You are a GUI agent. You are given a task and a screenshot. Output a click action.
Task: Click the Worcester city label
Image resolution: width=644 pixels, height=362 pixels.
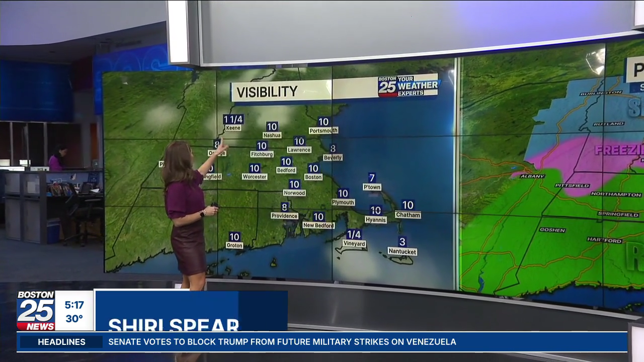click(255, 177)
